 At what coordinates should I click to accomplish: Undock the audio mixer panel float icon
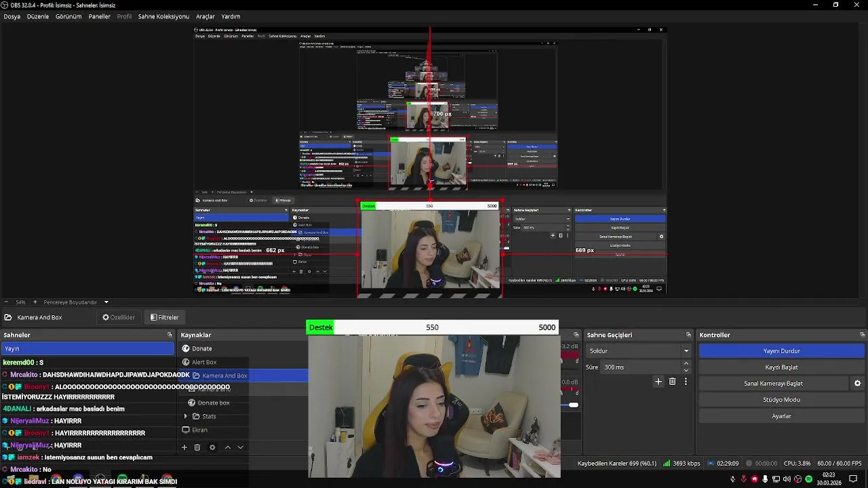576,335
